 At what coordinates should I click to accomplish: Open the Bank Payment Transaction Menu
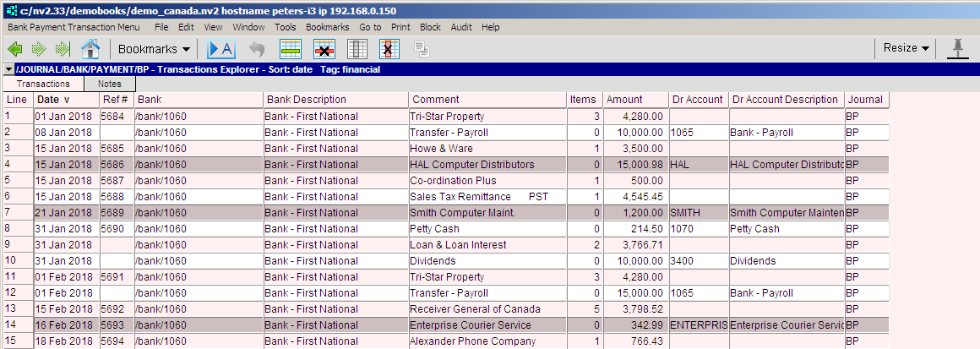pos(73,27)
